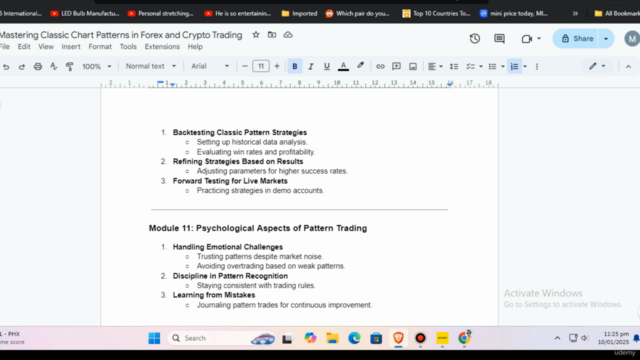Expand bulleted list options arrow

[503, 67]
